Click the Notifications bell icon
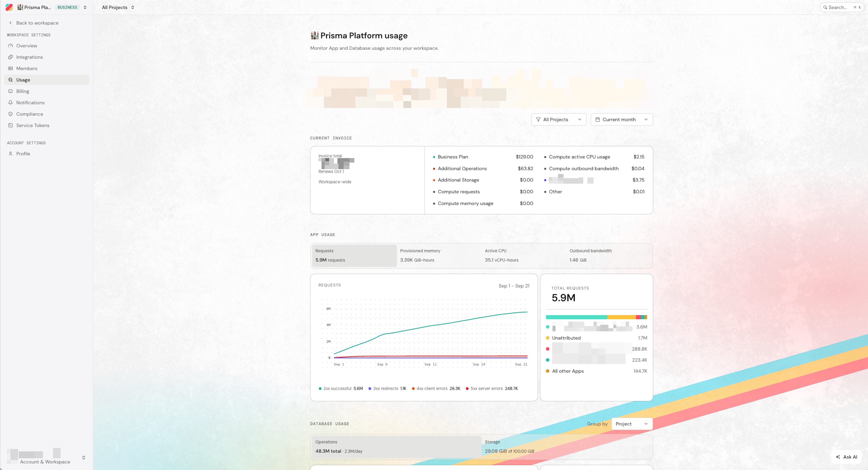This screenshot has height=470, width=868. pyautogui.click(x=10, y=102)
